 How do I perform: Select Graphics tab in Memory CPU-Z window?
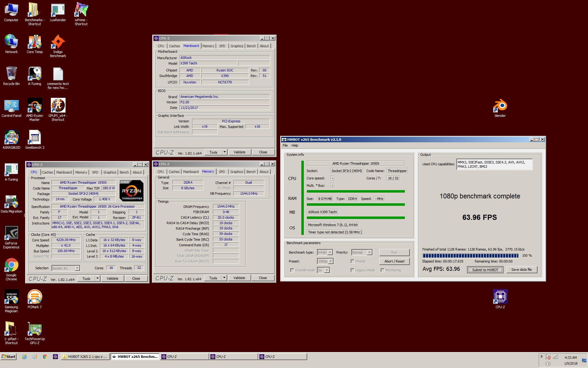click(x=237, y=172)
